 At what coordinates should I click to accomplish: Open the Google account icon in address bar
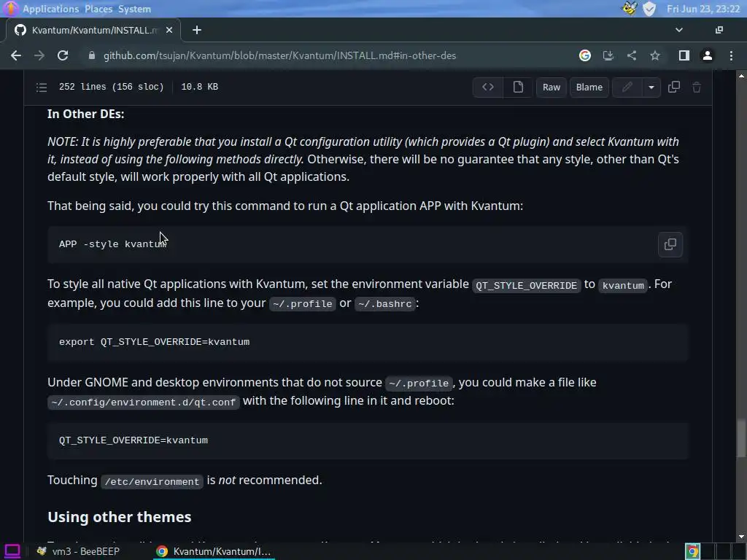(x=585, y=55)
